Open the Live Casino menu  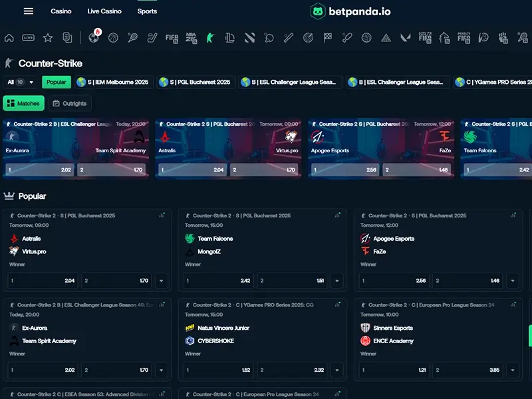104,11
